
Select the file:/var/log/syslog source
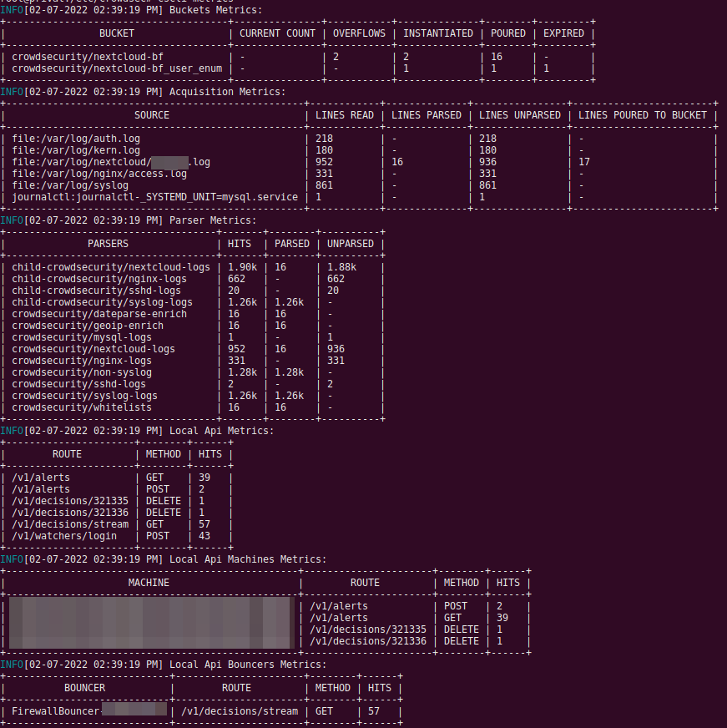tap(70, 185)
